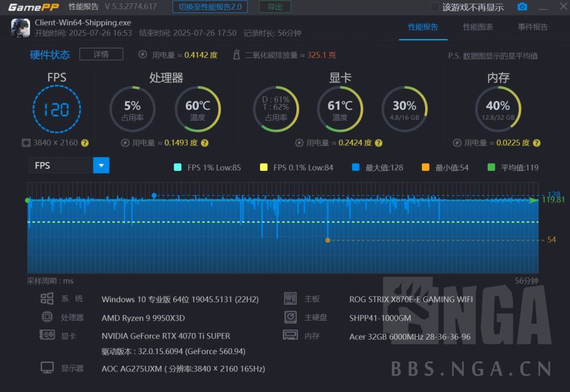The image size is (570, 392).
Task: Click the 内存 memory info icon
Action: 290,335
